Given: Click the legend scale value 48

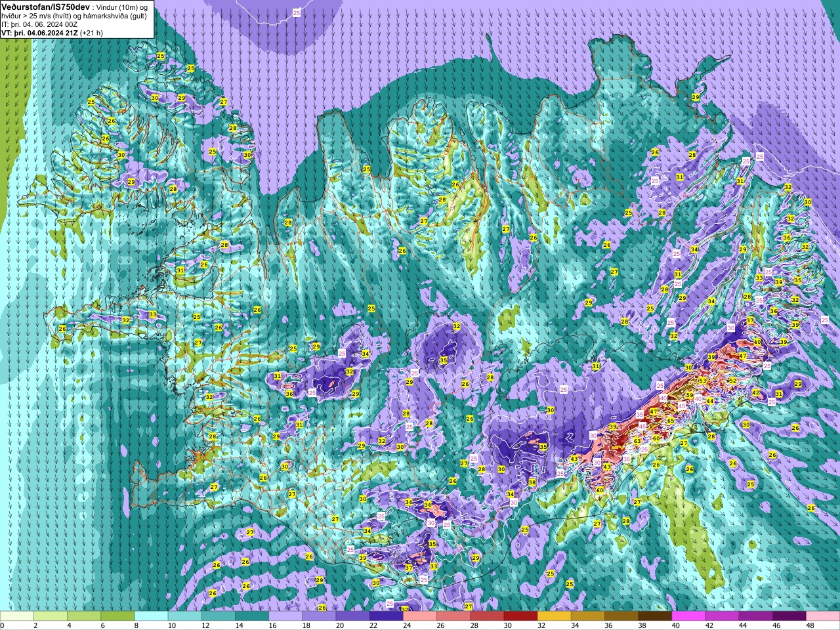Looking at the screenshot, I should pyautogui.click(x=810, y=626).
